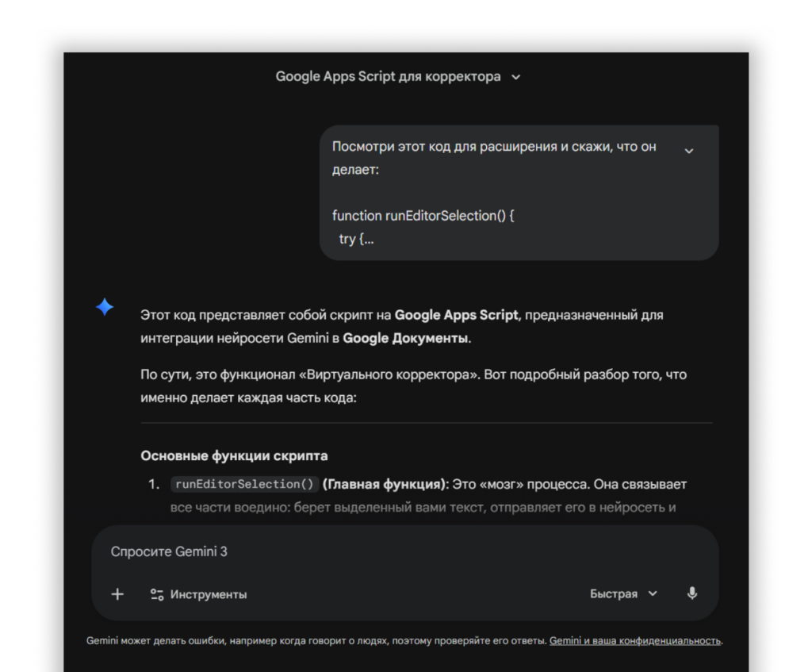Click the plus icon to add files

(x=117, y=594)
